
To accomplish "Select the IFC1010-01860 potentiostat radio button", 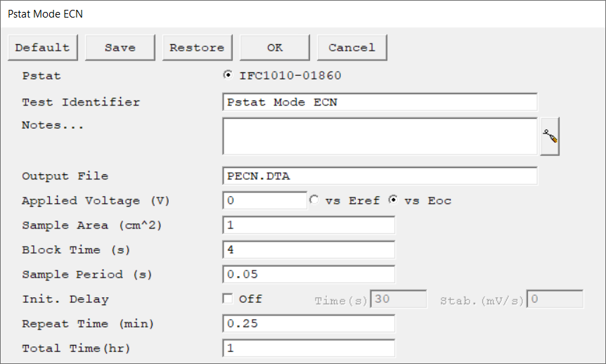I will (228, 75).
